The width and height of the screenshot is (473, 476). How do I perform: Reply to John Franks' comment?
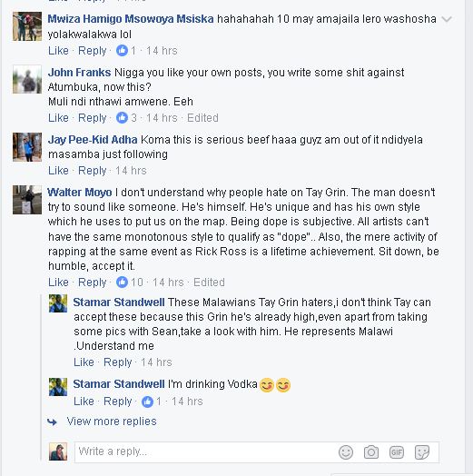coord(93,118)
